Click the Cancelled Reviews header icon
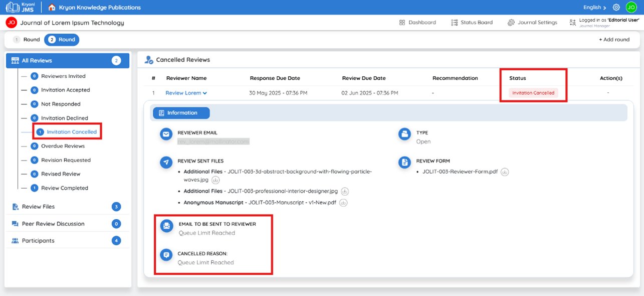The image size is (644, 296). click(149, 60)
